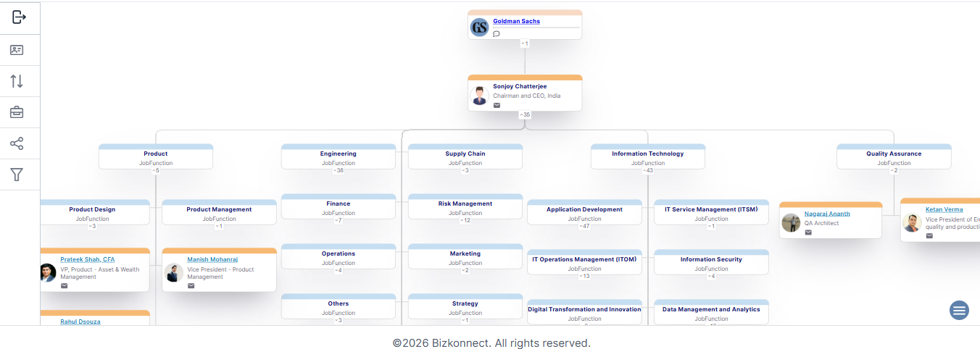Expand the Marketing node count 2
This screenshot has width=980, height=349.
pyautogui.click(x=465, y=270)
